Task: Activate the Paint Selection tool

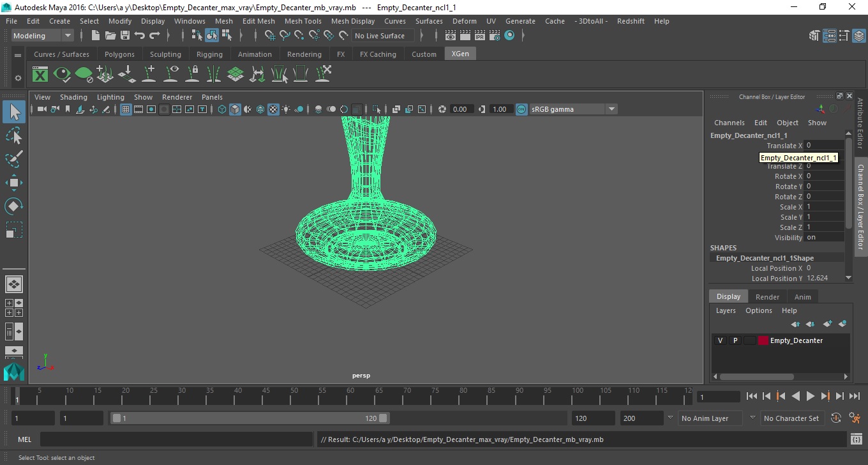Action: pos(14,159)
